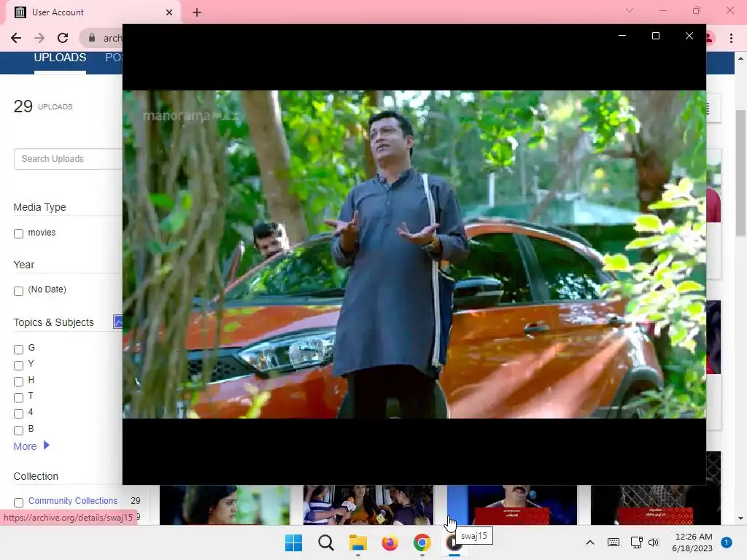The width and height of the screenshot is (747, 560).
Task: Open Chrome tab search chevron
Action: [630, 10]
